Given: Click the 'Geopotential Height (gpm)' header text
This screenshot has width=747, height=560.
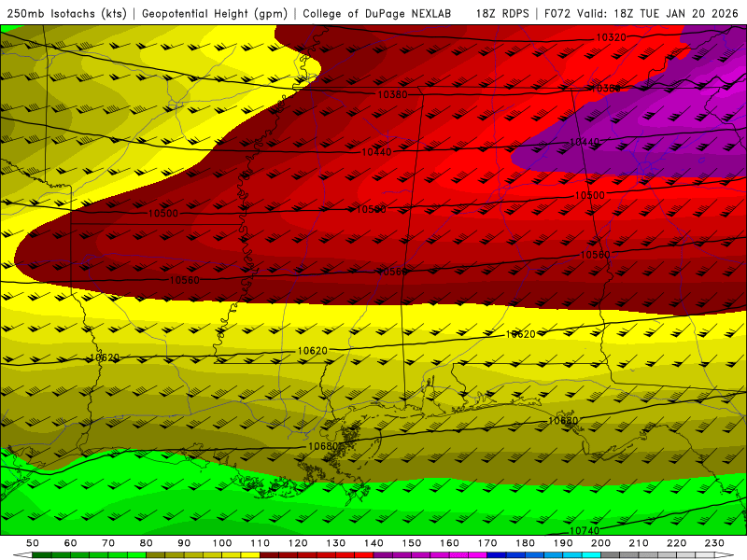Looking at the screenshot, I should tap(215, 14).
